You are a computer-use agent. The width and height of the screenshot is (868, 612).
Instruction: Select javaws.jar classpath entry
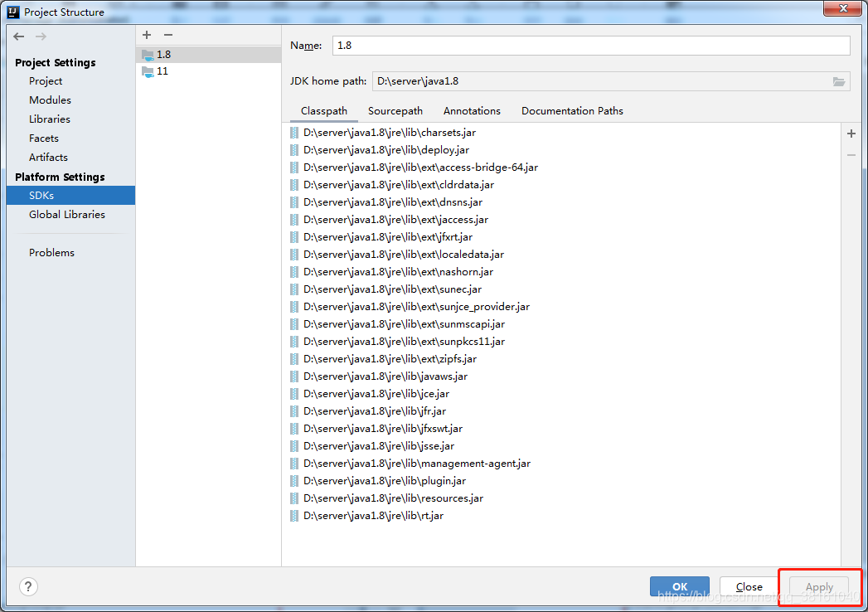pos(379,376)
